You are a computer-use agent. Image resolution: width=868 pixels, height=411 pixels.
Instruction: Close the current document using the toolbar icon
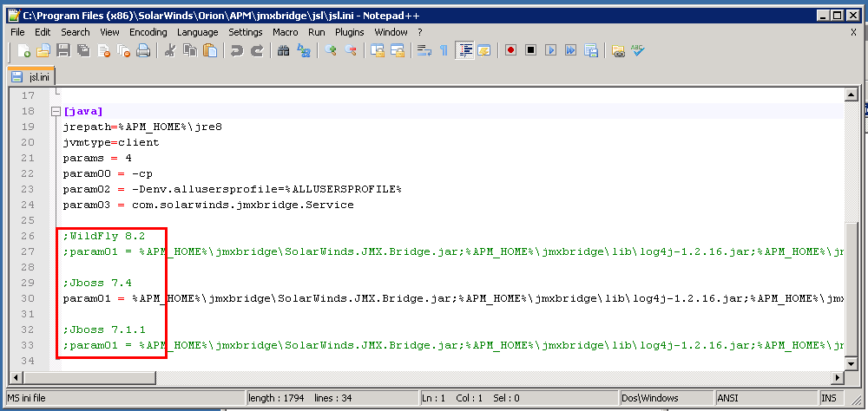(x=103, y=51)
